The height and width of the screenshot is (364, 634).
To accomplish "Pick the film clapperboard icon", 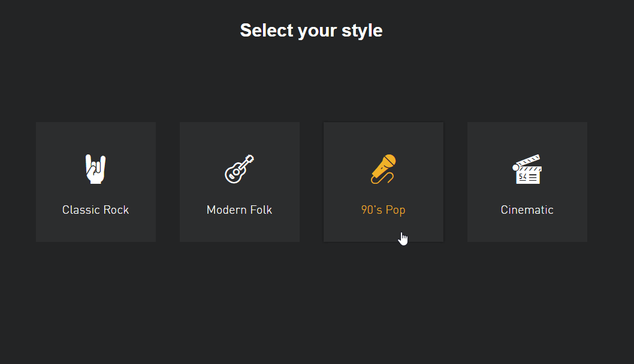I will point(527,169).
